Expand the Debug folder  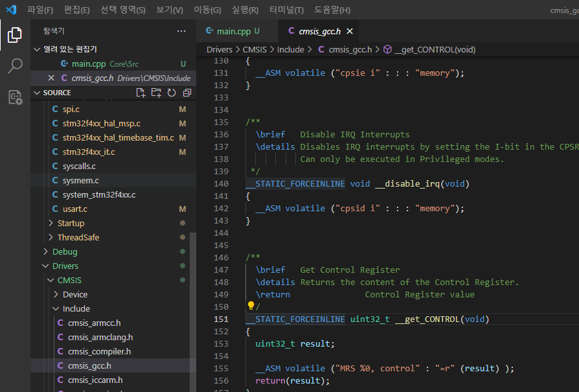[x=64, y=251]
